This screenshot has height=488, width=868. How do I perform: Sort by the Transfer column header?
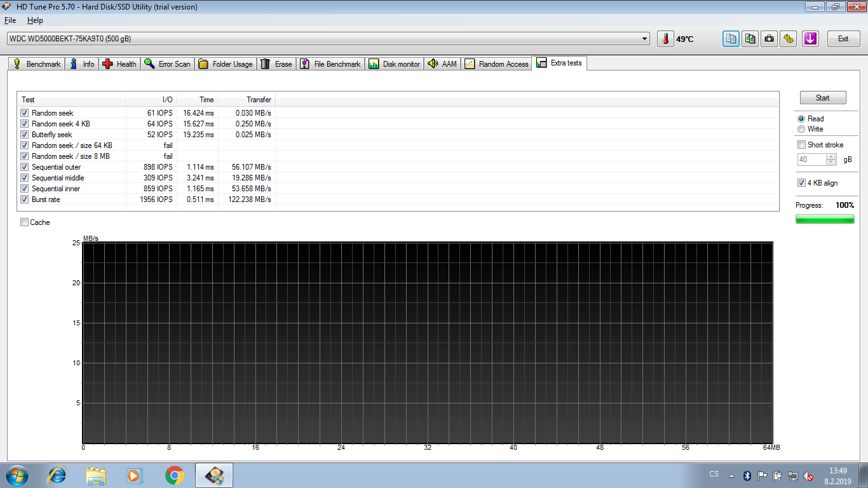point(247,100)
